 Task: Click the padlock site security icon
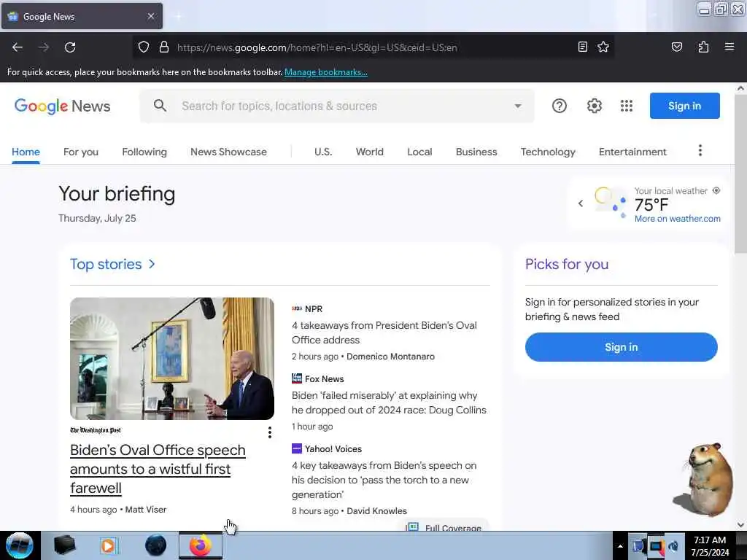pos(164,47)
